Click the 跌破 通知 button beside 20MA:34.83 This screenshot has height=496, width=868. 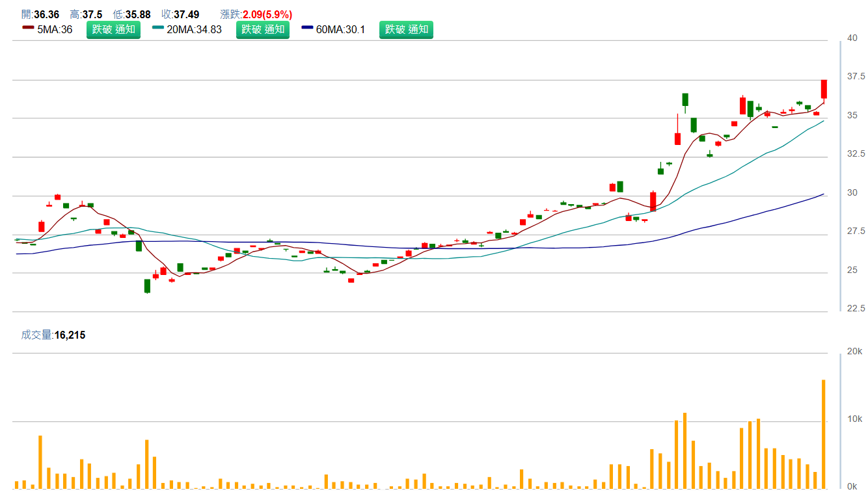click(262, 29)
